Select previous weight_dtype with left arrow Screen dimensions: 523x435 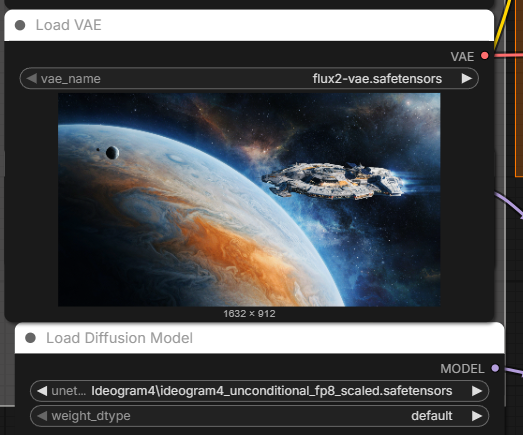[42, 416]
